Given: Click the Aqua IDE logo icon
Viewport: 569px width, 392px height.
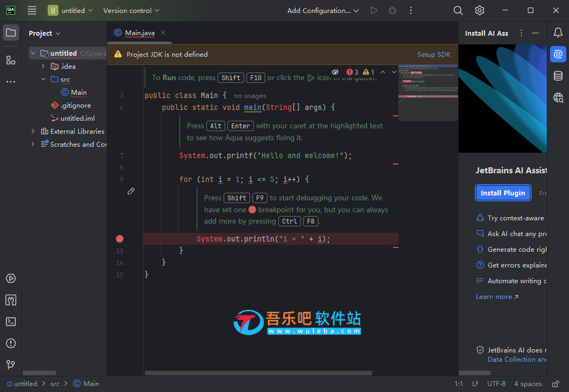Looking at the screenshot, I should pos(11,10).
